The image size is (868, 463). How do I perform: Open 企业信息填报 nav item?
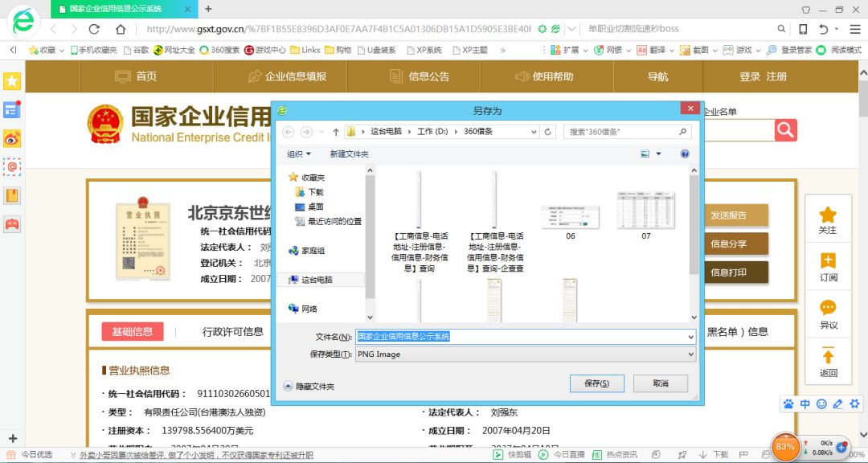[x=287, y=76]
